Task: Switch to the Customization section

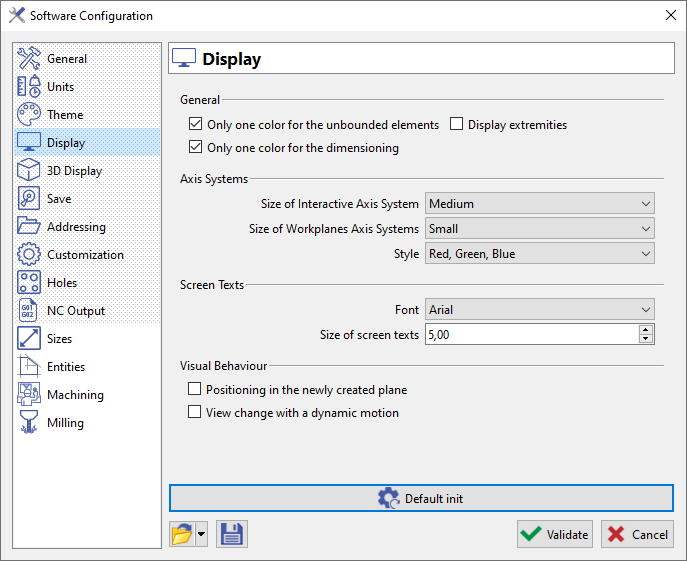Action: pos(85,255)
